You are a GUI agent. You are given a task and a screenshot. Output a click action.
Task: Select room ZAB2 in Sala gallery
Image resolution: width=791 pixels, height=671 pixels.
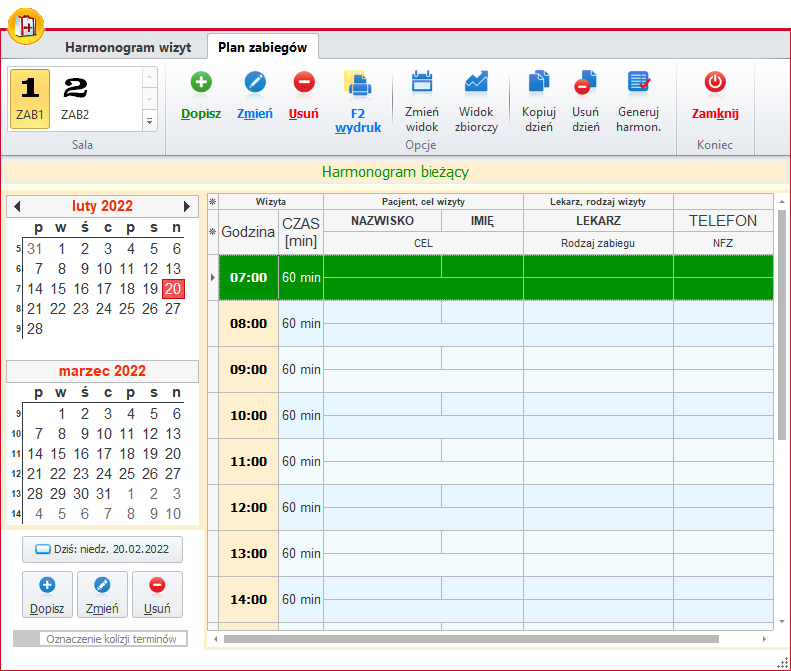tap(75, 98)
